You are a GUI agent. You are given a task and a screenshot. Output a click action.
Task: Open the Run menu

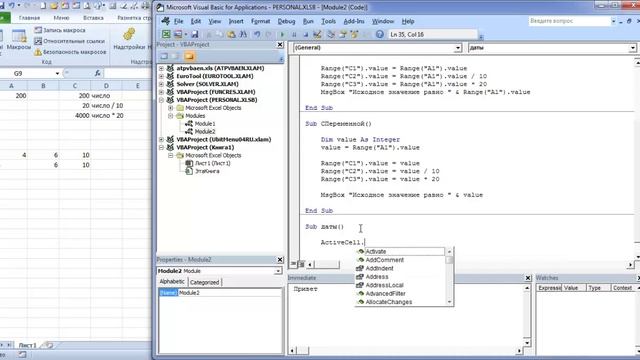(308, 21)
